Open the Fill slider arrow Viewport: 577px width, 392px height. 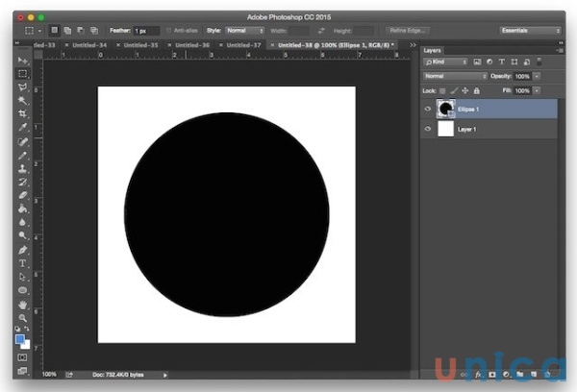537,90
